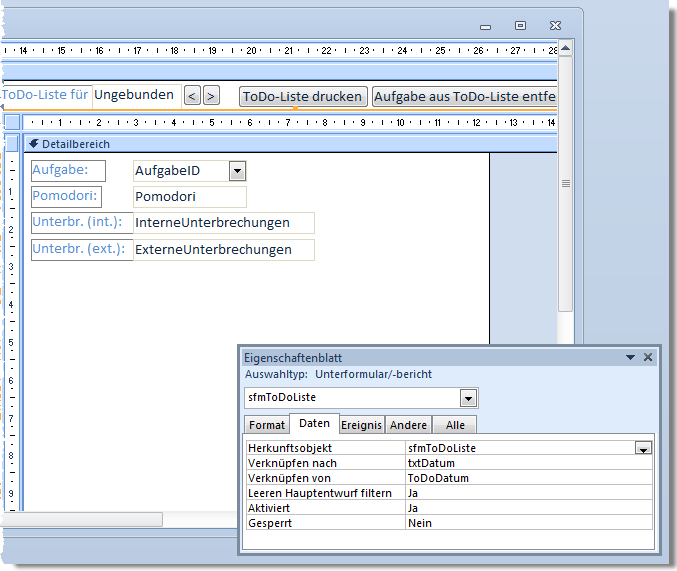Switch to the Format tab
This screenshot has width=677, height=571.
point(267,425)
